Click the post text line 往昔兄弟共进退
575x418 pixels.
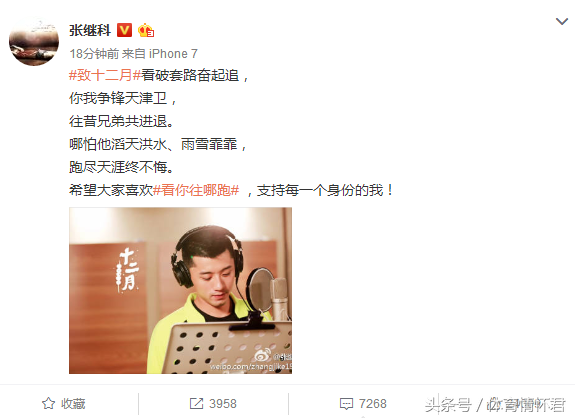tap(121, 121)
